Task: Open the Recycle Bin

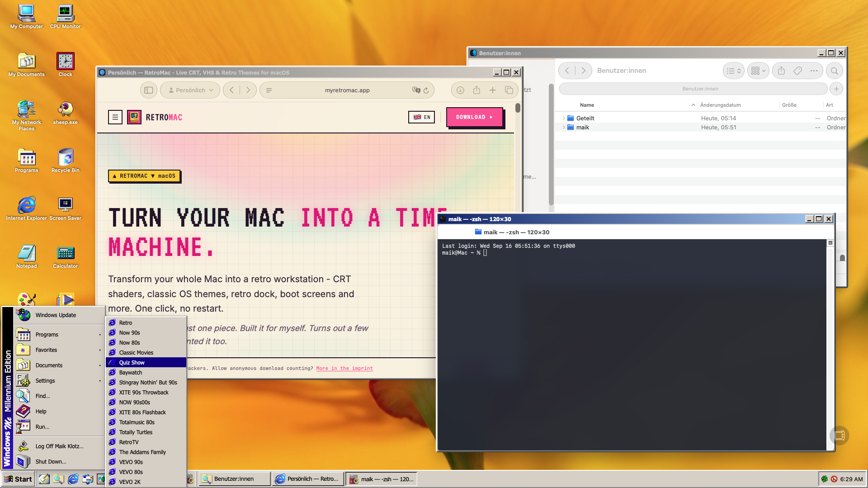Action: coord(66,161)
